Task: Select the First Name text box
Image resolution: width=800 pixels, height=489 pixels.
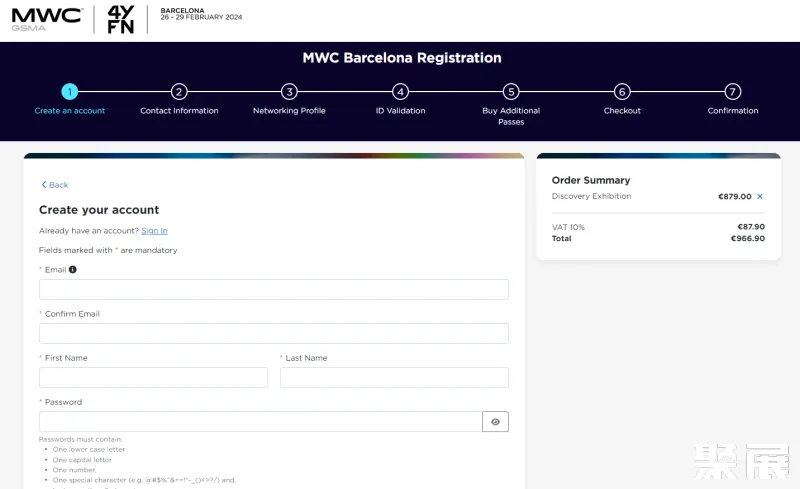Action: coord(153,378)
